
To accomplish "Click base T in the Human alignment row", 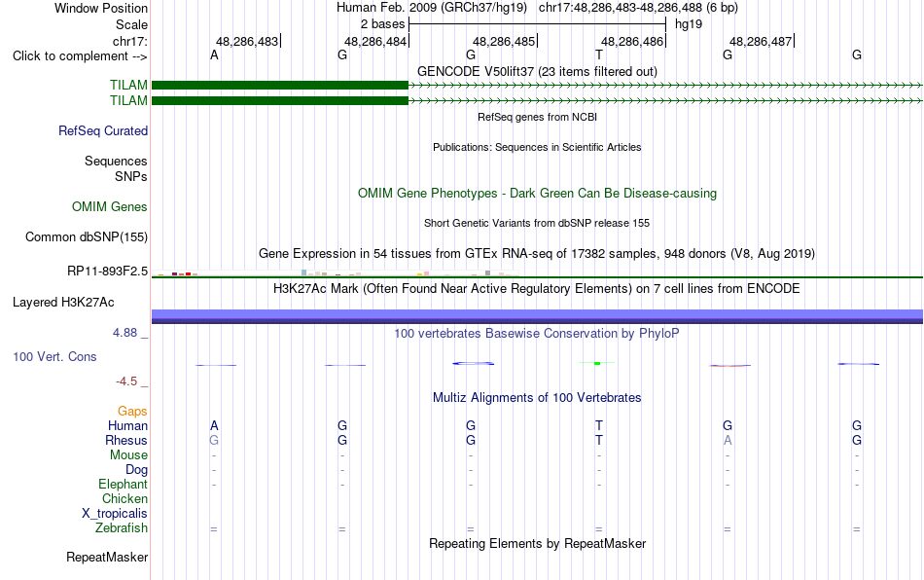I will tap(599, 425).
